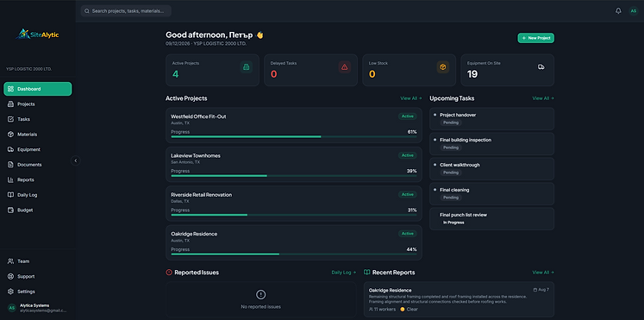Click the Equipment On Site truck icon

(541, 67)
